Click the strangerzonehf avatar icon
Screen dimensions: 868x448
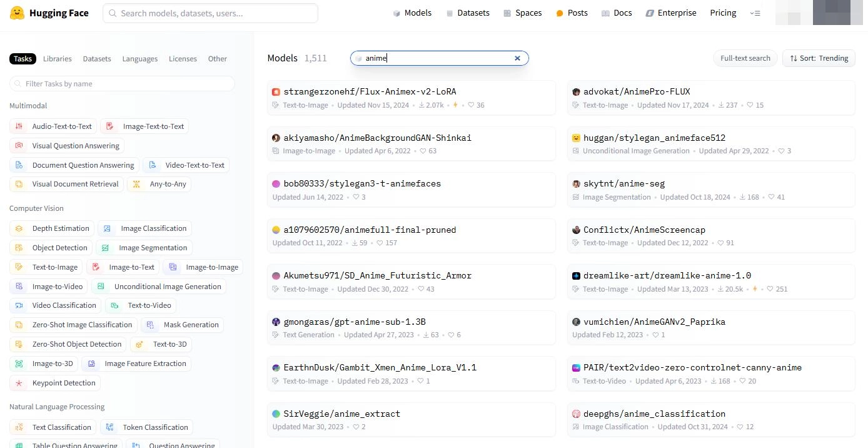[276, 92]
